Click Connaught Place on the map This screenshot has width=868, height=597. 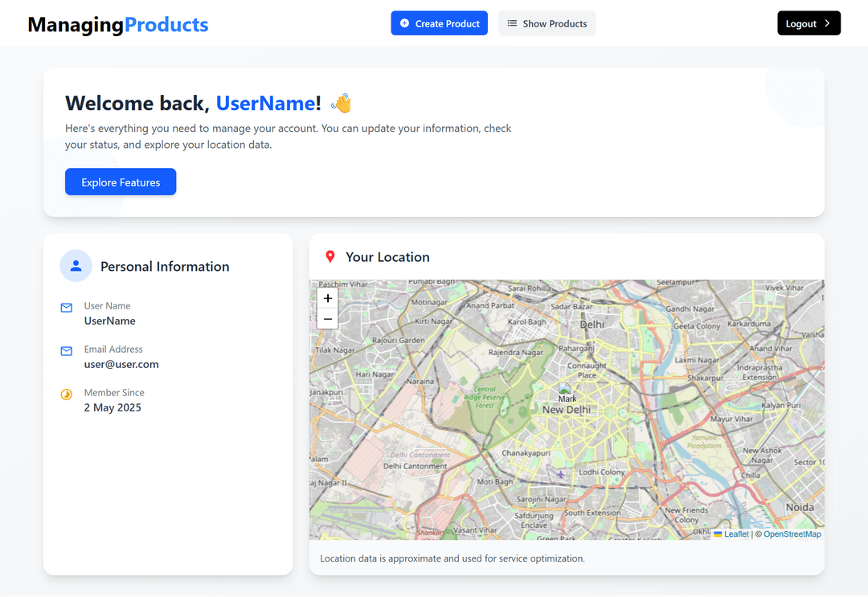pos(587,370)
